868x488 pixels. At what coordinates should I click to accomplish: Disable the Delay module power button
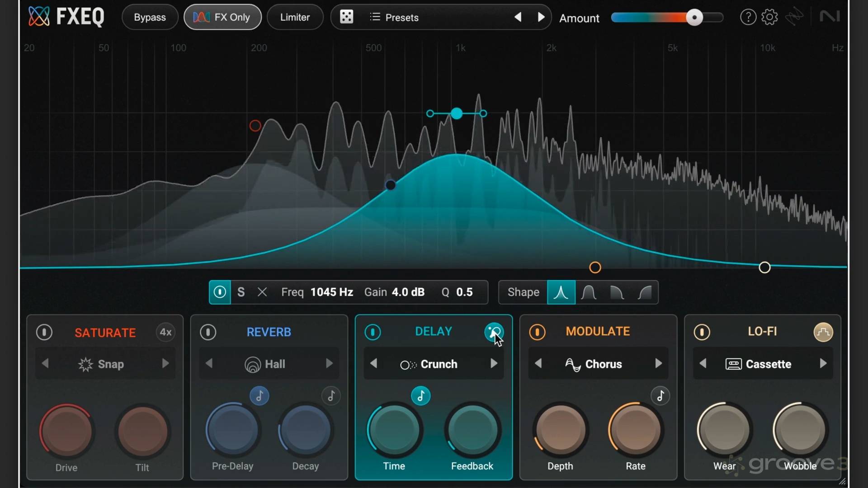point(373,332)
